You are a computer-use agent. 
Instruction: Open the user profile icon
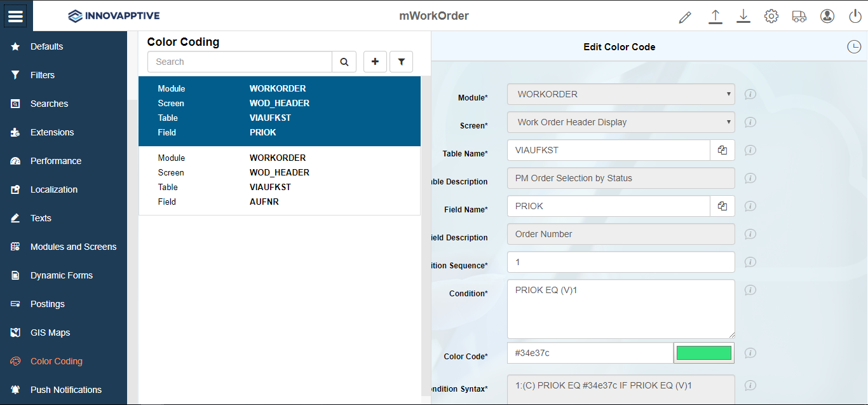pos(827,17)
